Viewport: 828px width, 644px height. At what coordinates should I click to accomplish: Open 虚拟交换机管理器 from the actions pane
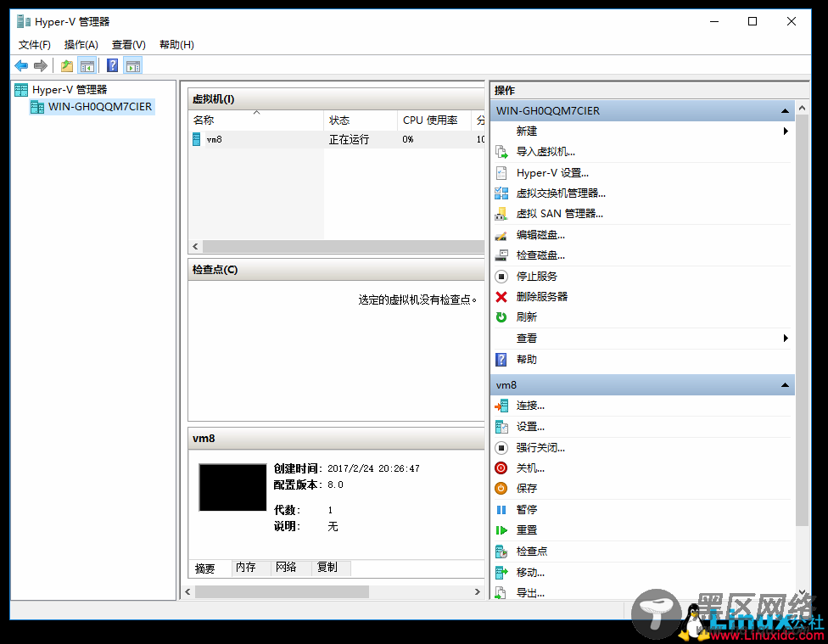[561, 193]
